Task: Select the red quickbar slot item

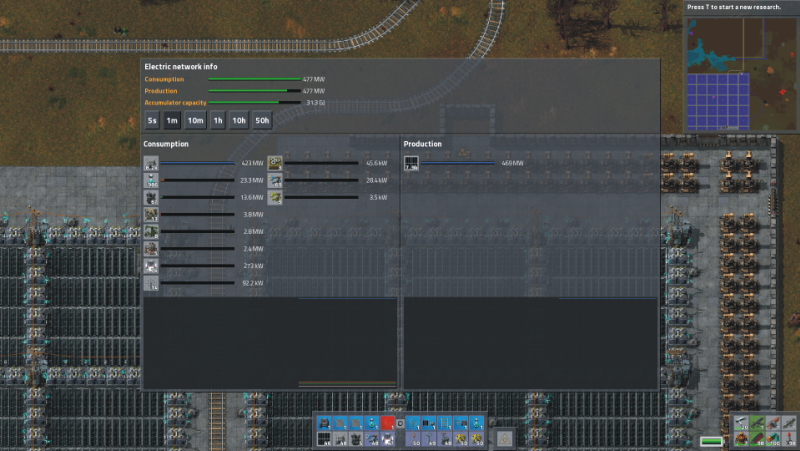Action: coord(387,423)
